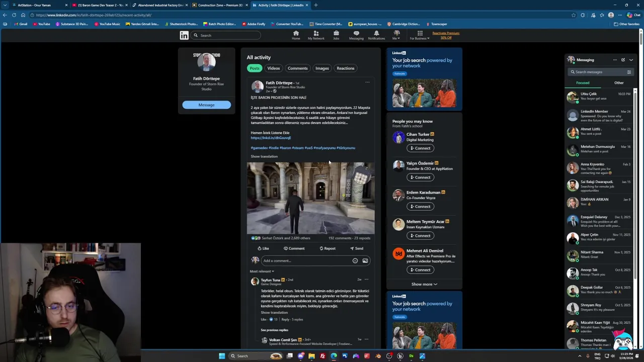The width and height of the screenshot is (644, 362).
Task: Open the post's three-dot options menu
Action: (367, 82)
